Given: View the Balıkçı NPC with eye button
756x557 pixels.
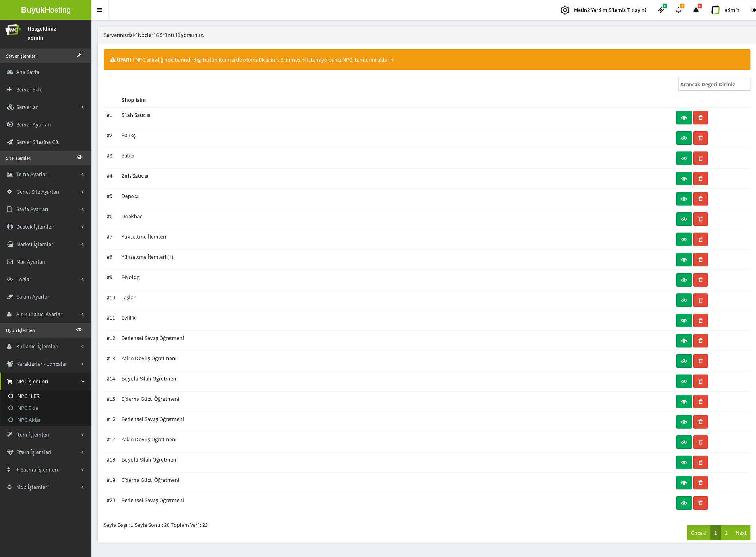Looking at the screenshot, I should [684, 138].
